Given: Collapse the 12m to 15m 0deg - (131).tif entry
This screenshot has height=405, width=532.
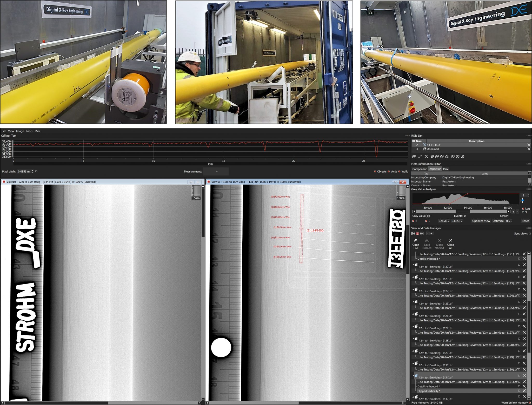Looking at the screenshot, I should click(x=414, y=375).
